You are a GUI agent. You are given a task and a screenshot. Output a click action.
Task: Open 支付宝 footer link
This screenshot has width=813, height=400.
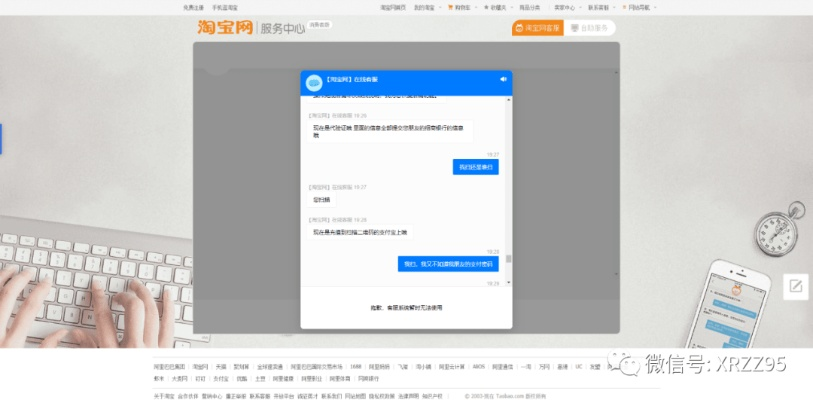pos(220,379)
